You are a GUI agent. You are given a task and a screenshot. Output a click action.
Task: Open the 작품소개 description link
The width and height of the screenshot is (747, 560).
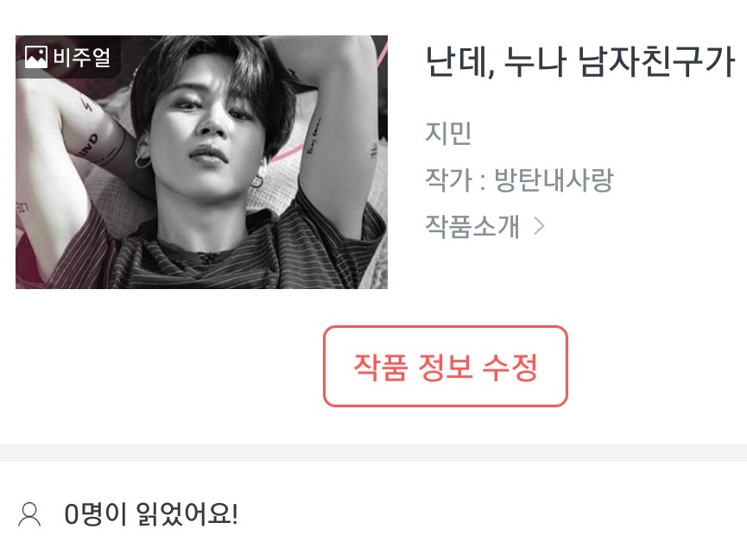(472, 226)
